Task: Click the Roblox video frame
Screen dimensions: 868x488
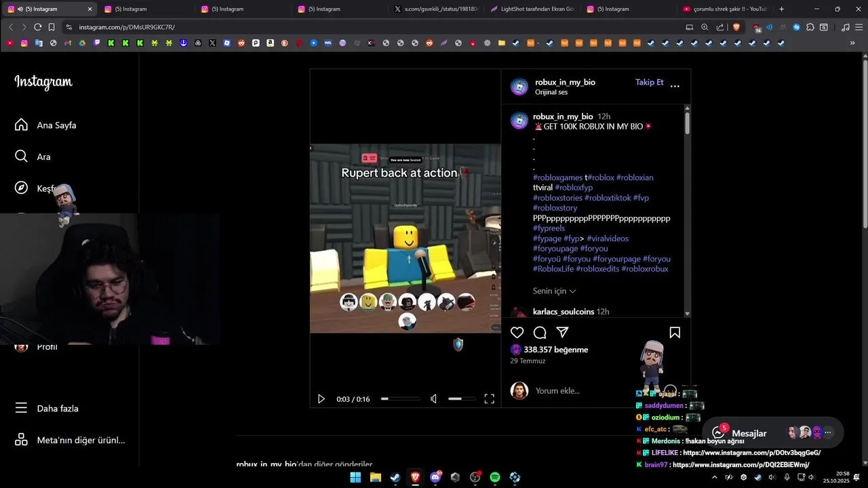Action: (406, 238)
